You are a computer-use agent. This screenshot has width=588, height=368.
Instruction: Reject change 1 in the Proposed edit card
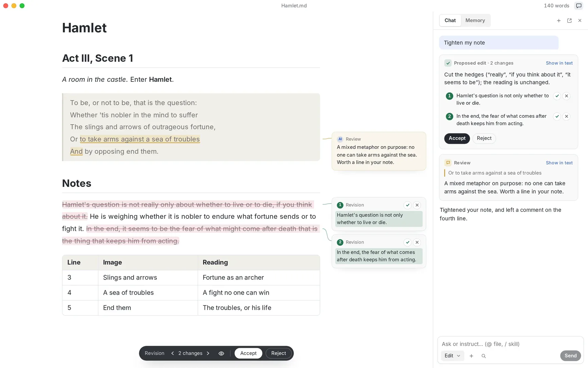click(566, 96)
